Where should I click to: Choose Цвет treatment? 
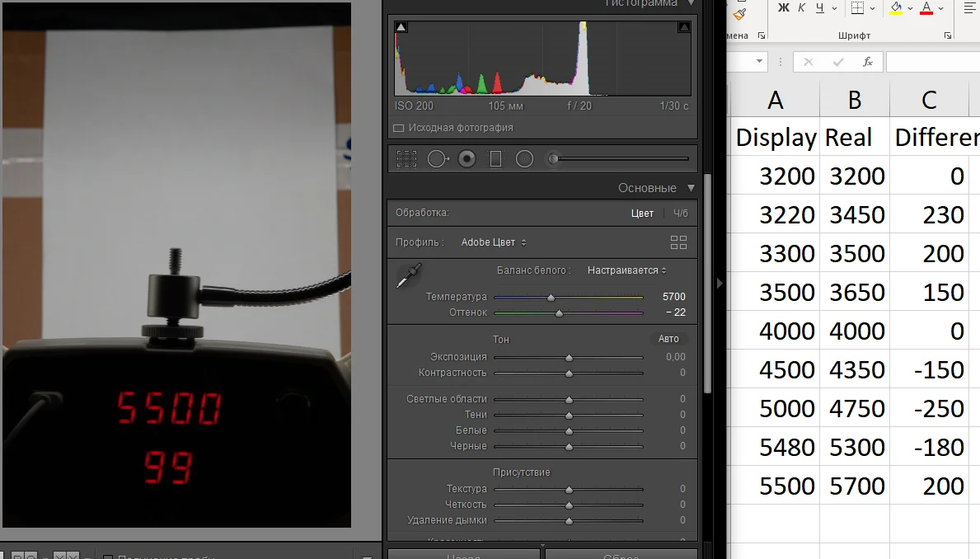(x=642, y=214)
